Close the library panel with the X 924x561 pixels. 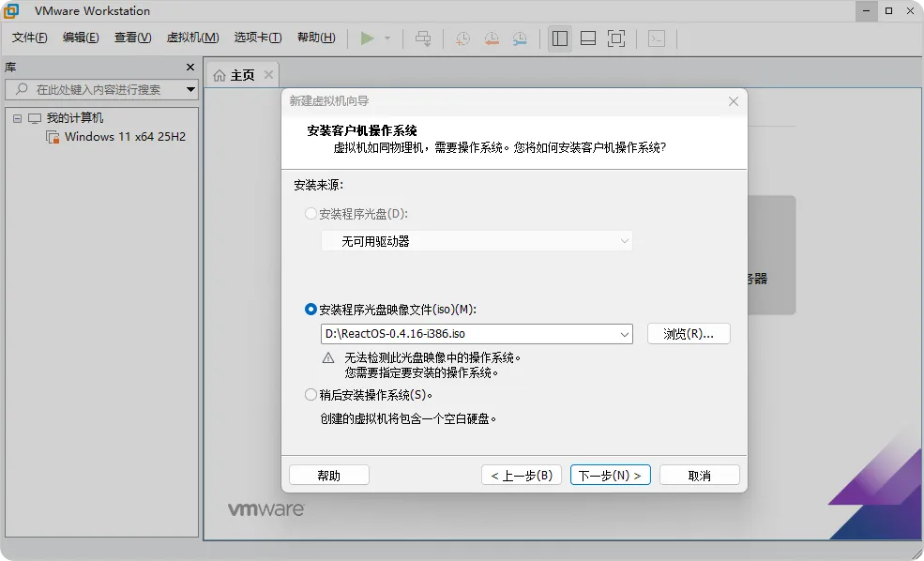190,68
